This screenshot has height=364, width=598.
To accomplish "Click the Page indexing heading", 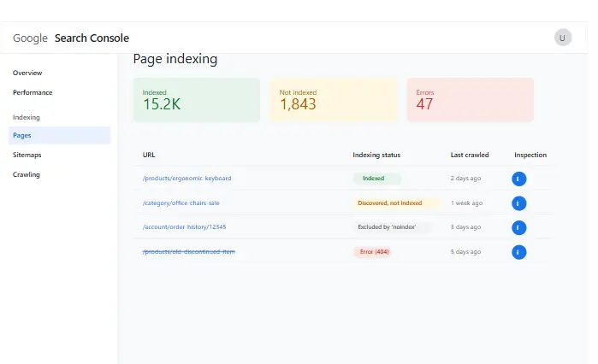I will pos(175,59).
